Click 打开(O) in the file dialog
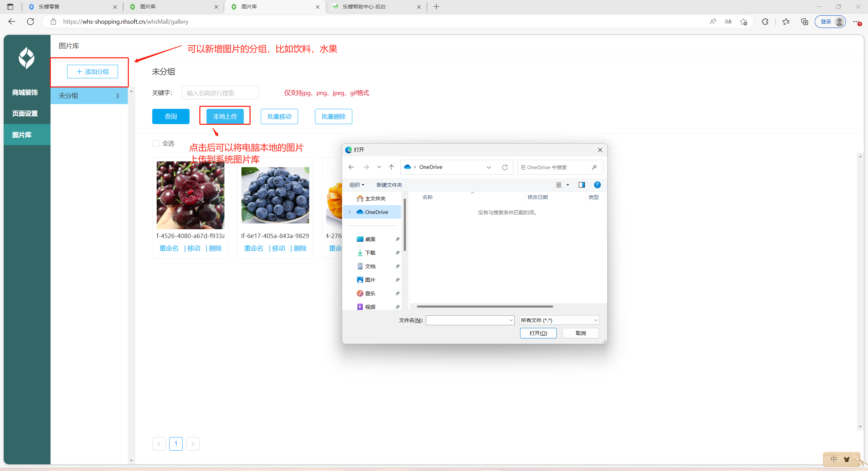868x471 pixels. pos(538,333)
